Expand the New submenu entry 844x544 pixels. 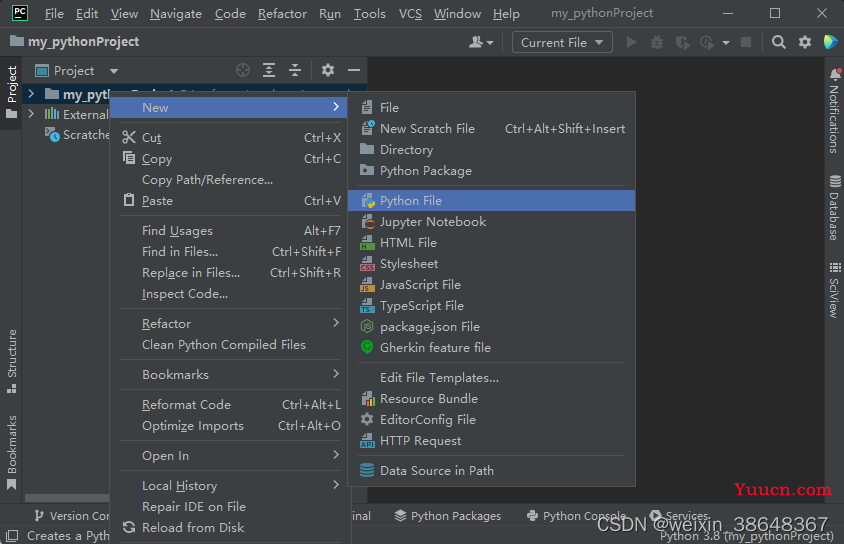click(x=229, y=108)
